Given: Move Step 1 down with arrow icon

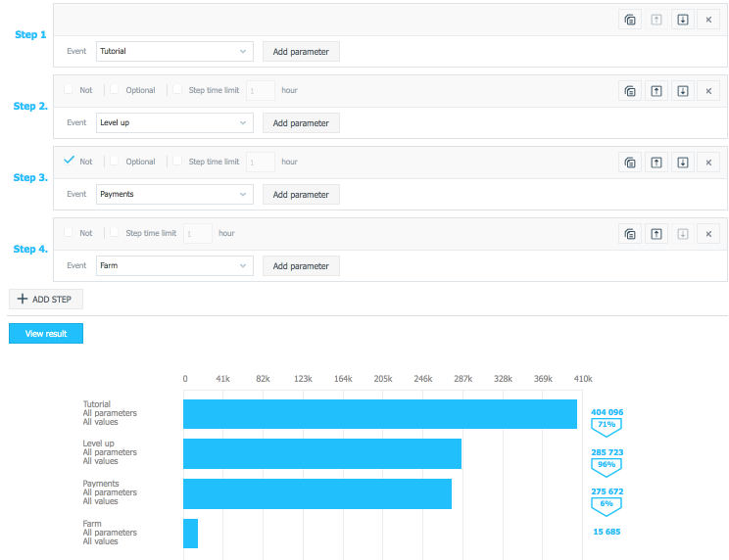Looking at the screenshot, I should 683,20.
